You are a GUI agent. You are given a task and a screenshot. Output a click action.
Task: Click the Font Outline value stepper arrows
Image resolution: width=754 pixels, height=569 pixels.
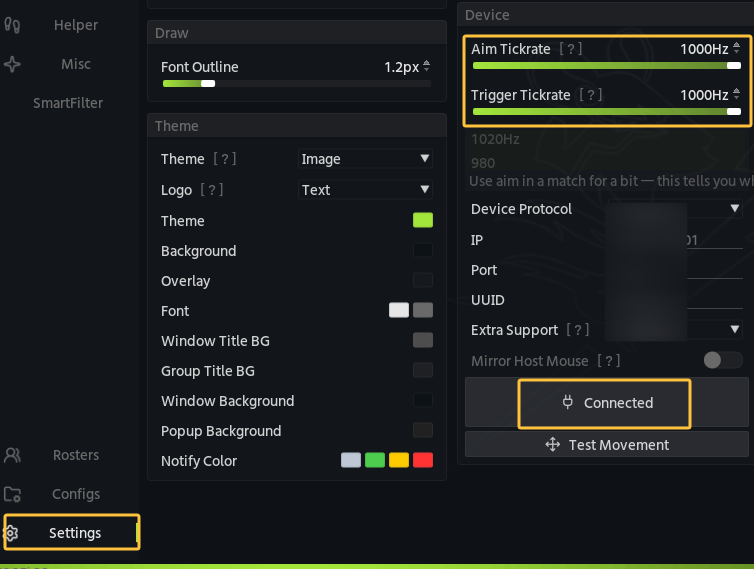(427, 66)
